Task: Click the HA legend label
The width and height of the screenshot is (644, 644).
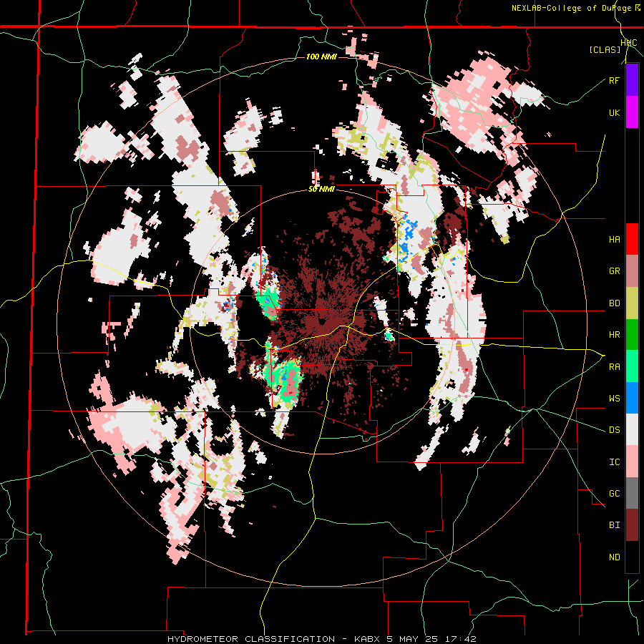Action: click(x=614, y=240)
